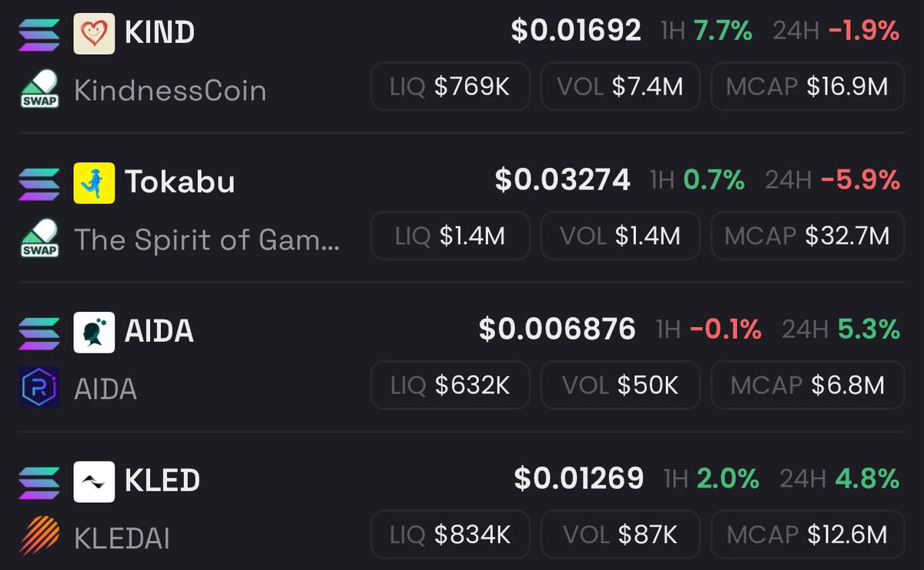Select the AIDA VOL $50K badge
Viewport: 924px width, 570px height.
coord(621,385)
